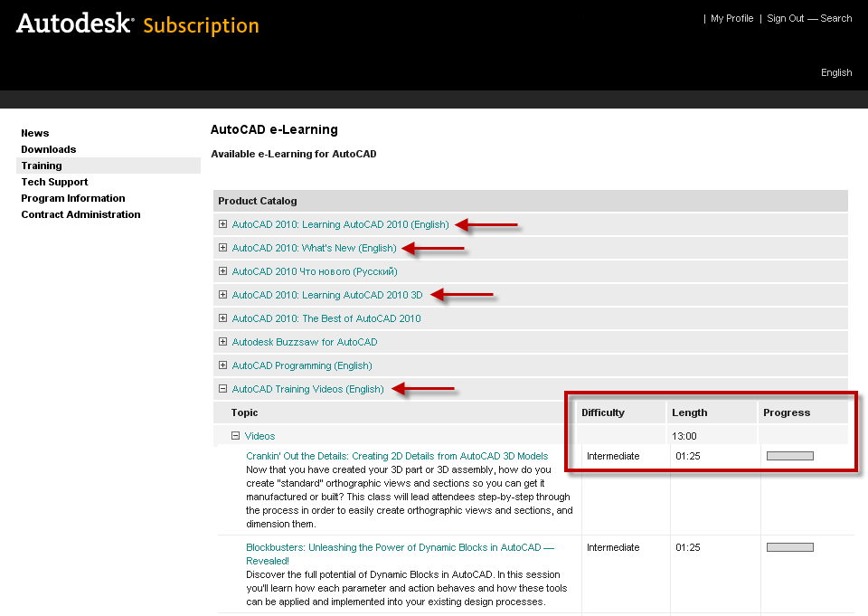Click the Progress column header
The image size is (868, 616).
787,412
